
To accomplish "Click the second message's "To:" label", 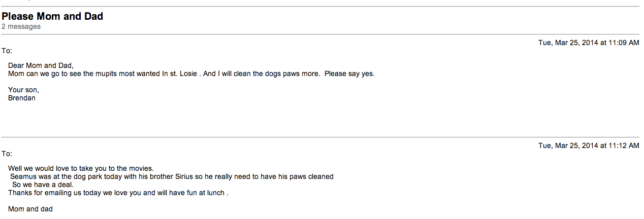I will [7, 154].
